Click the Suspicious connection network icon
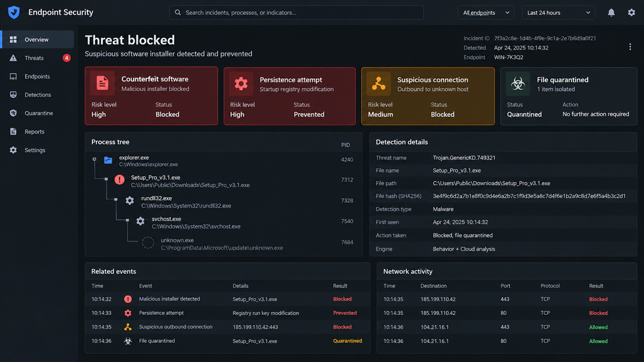This screenshot has height=362, width=644. click(379, 83)
